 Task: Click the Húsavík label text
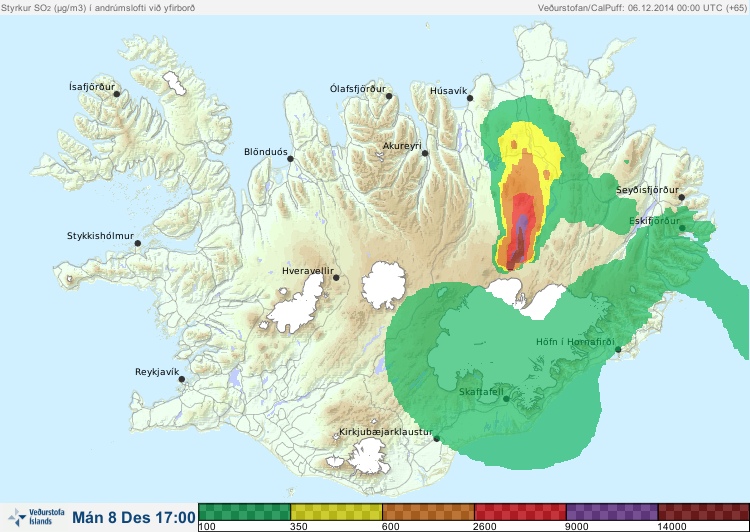[448, 91]
